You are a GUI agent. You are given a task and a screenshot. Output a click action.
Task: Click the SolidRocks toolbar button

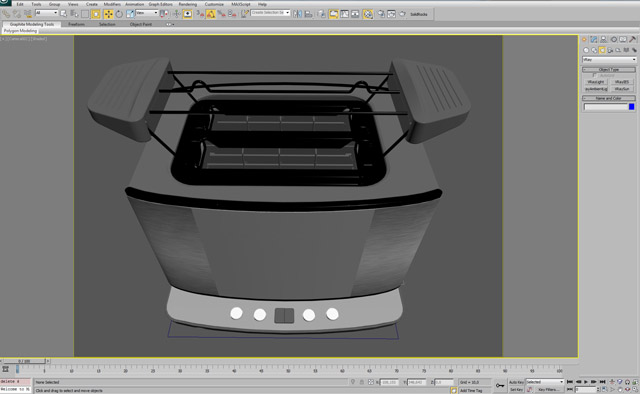[x=418, y=14]
